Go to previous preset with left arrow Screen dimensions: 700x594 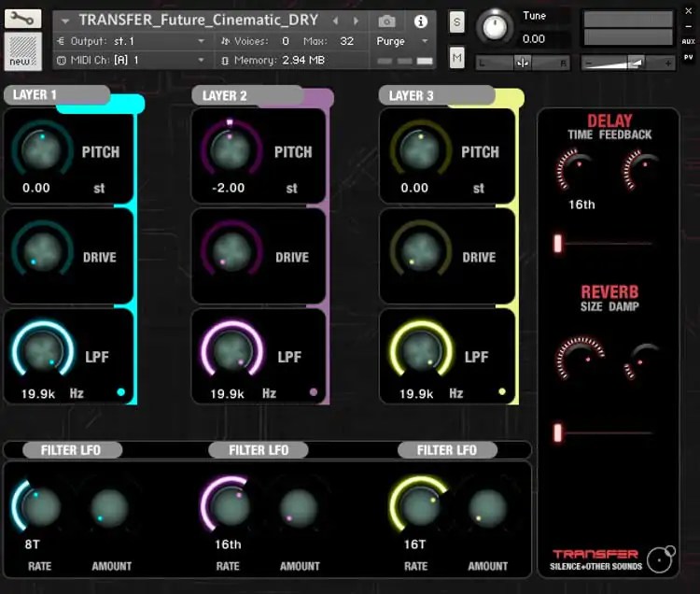coord(335,21)
